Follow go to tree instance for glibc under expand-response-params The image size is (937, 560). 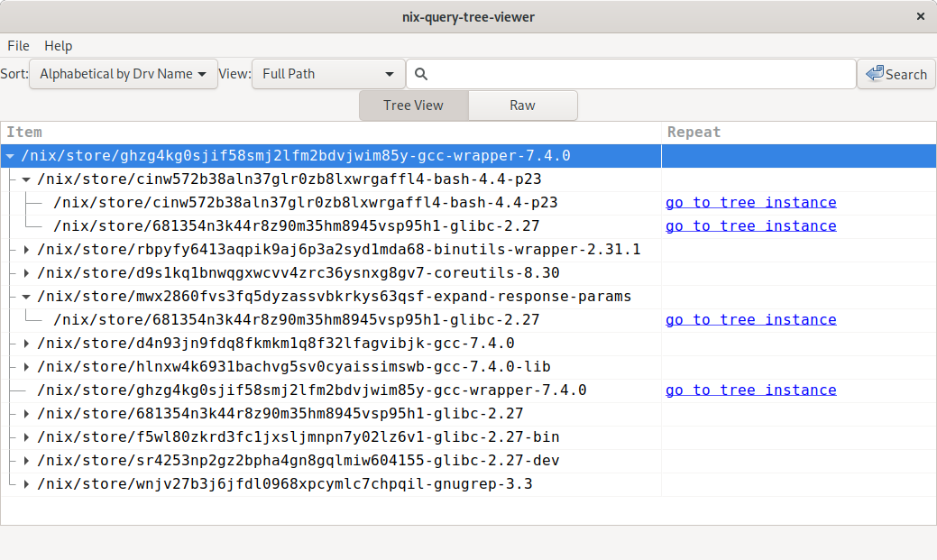[750, 320]
